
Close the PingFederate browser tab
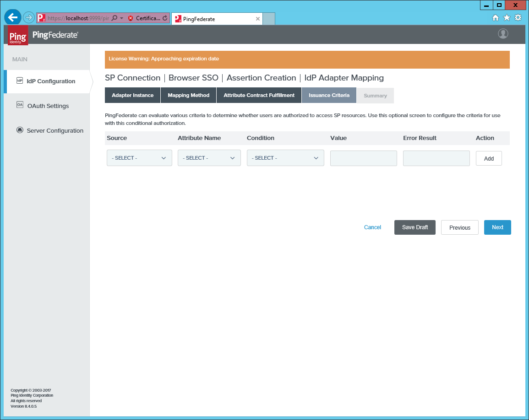(258, 19)
